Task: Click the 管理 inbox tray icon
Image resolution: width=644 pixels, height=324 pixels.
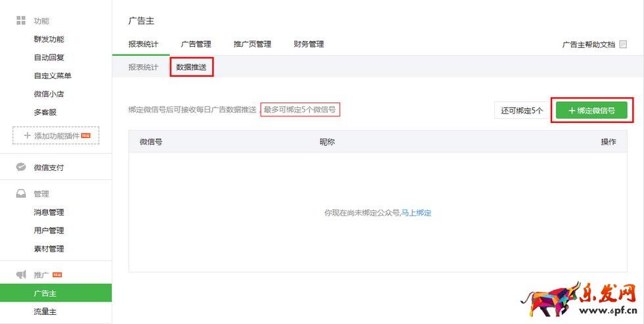Action: pyautogui.click(x=21, y=193)
